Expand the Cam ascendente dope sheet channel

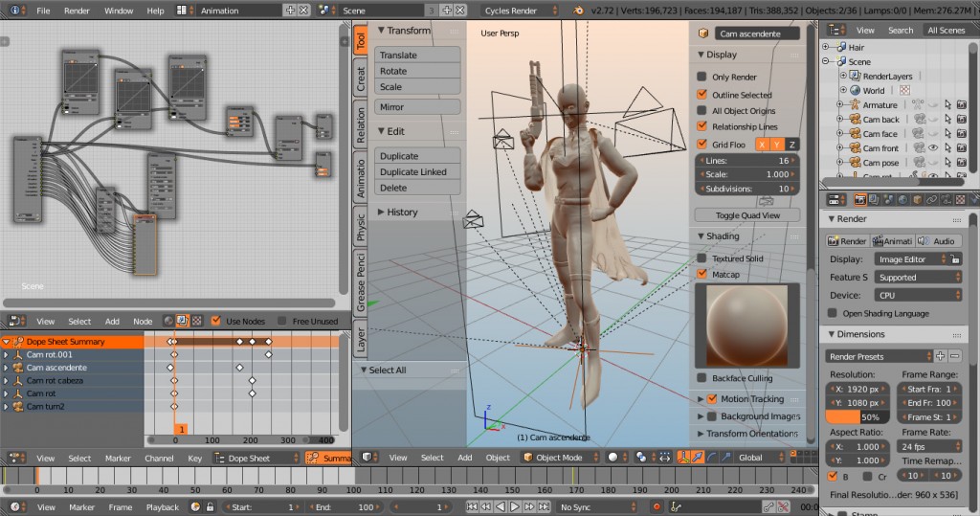click(7, 368)
